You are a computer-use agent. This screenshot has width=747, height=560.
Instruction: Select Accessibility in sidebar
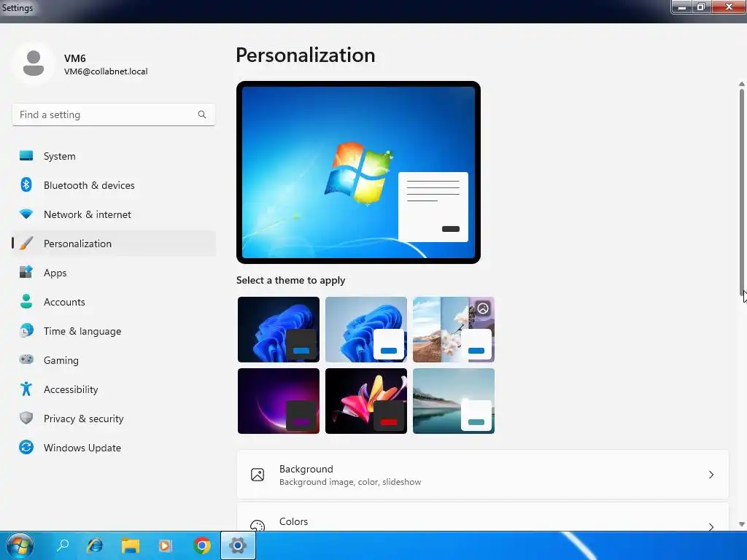point(113,389)
